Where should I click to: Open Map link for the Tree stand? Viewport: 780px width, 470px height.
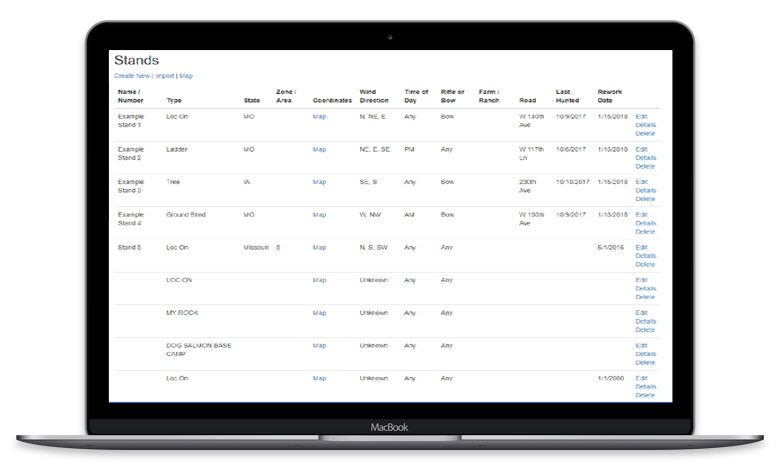coord(320,182)
